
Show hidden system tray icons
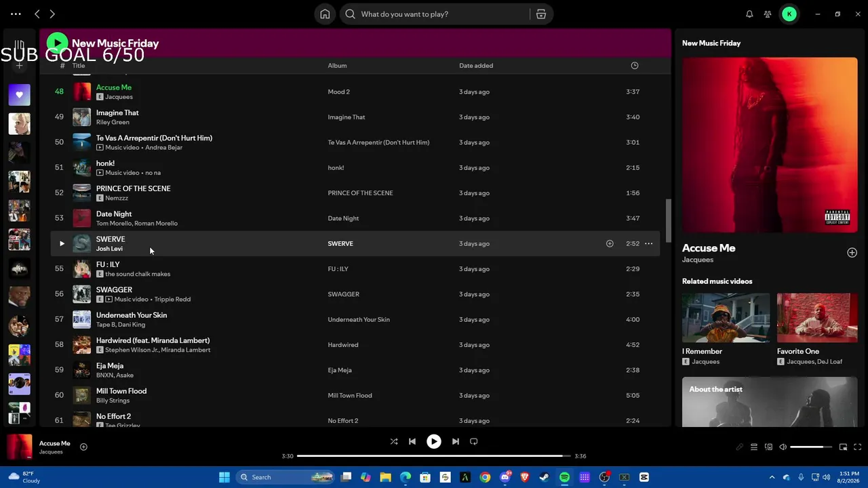click(x=772, y=477)
